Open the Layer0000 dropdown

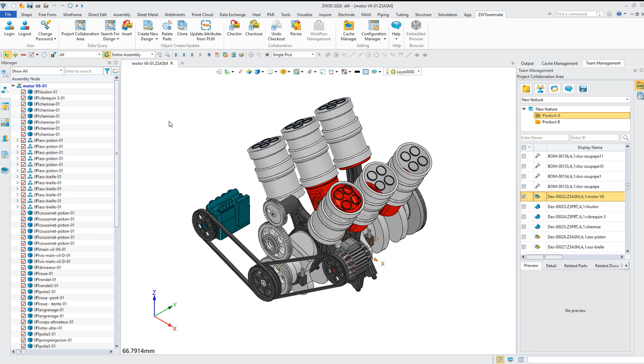419,72
